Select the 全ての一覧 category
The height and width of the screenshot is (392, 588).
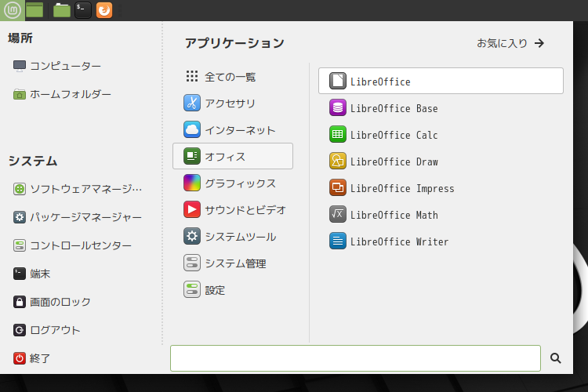click(x=233, y=77)
